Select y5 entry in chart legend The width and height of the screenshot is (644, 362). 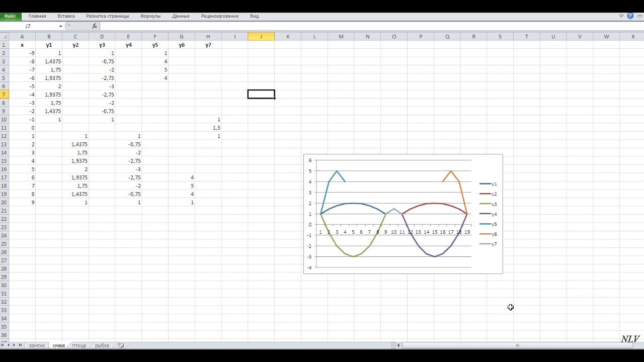[488, 224]
